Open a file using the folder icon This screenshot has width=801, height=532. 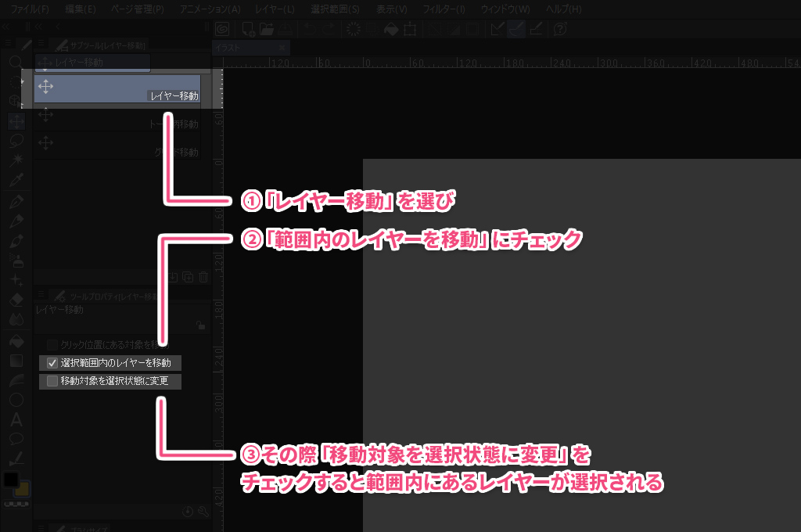pyautogui.click(x=266, y=29)
